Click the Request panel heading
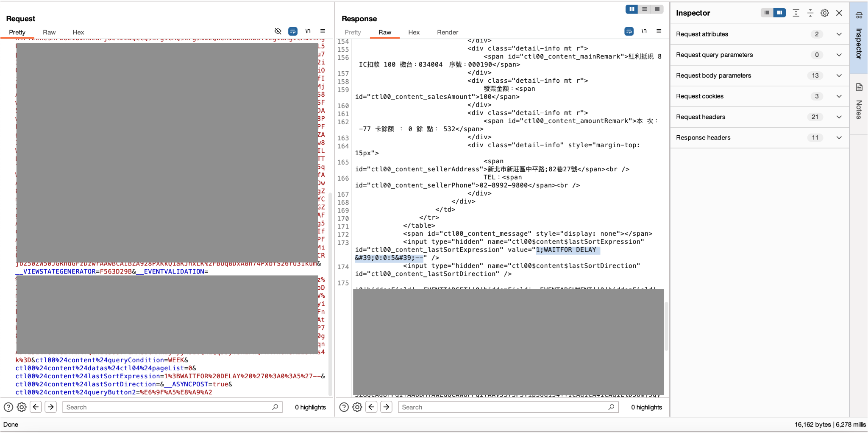 (21, 19)
